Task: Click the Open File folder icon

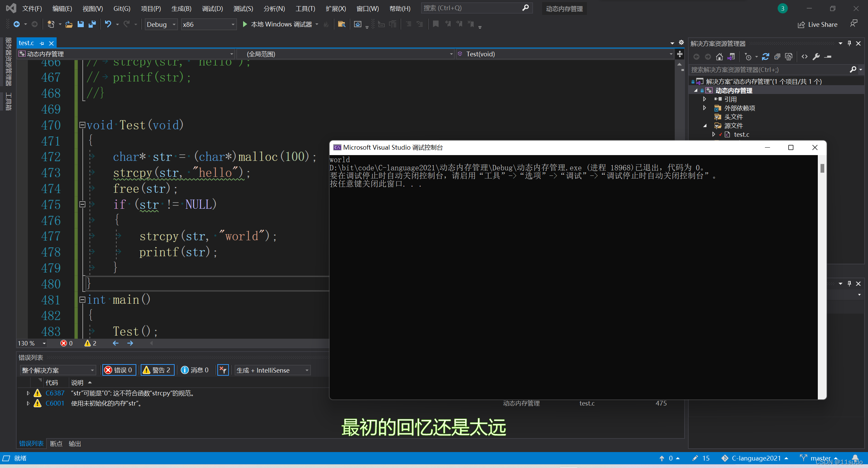Action: pyautogui.click(x=69, y=24)
